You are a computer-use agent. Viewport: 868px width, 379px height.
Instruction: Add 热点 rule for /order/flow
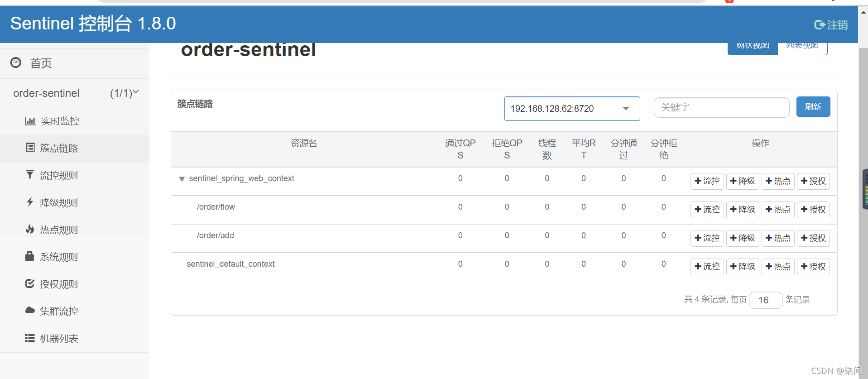tap(778, 210)
